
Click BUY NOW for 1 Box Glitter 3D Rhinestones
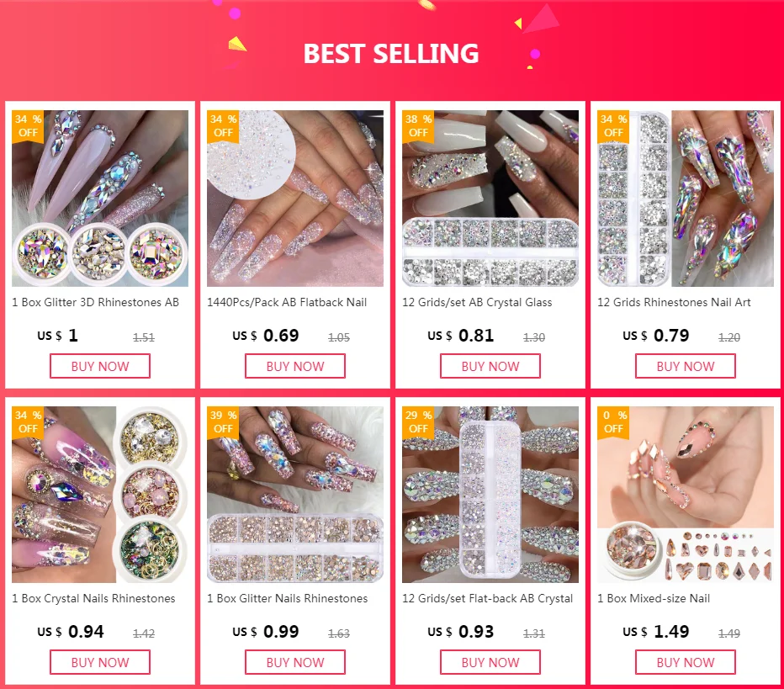click(100, 366)
